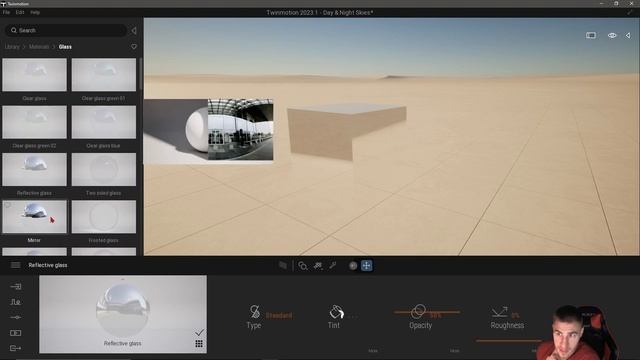Toggle the eye view settings in viewport
Screen dimensions: 640x360
click(612, 36)
